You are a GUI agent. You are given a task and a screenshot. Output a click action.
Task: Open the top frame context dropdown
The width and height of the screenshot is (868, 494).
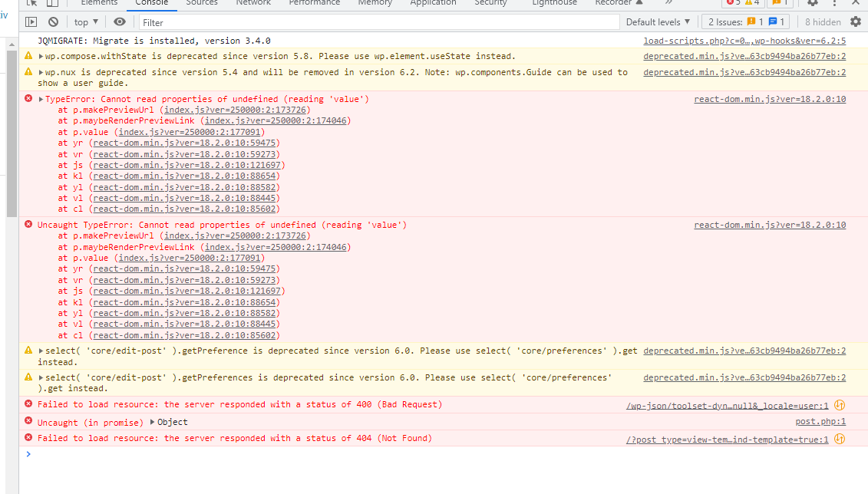click(x=86, y=21)
